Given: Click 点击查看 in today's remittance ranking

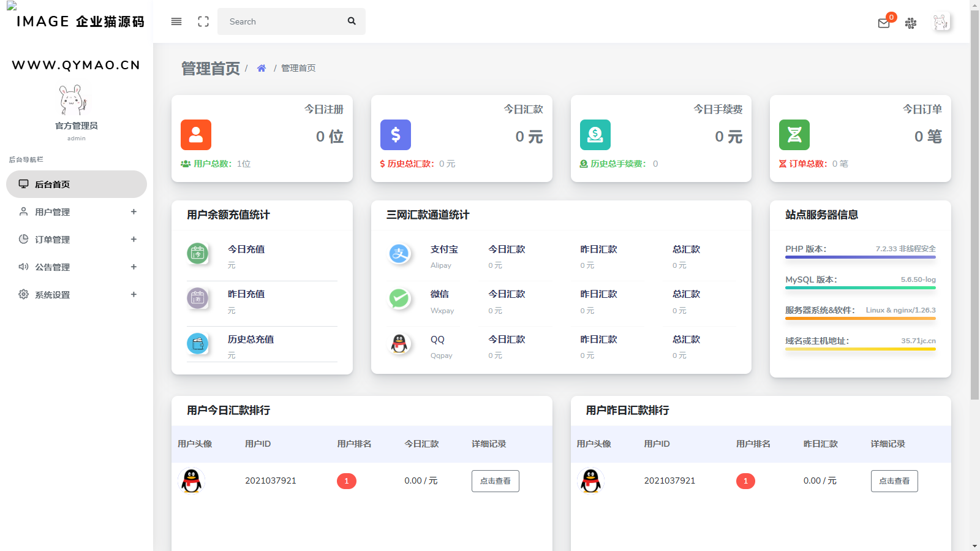Looking at the screenshot, I should click(495, 481).
